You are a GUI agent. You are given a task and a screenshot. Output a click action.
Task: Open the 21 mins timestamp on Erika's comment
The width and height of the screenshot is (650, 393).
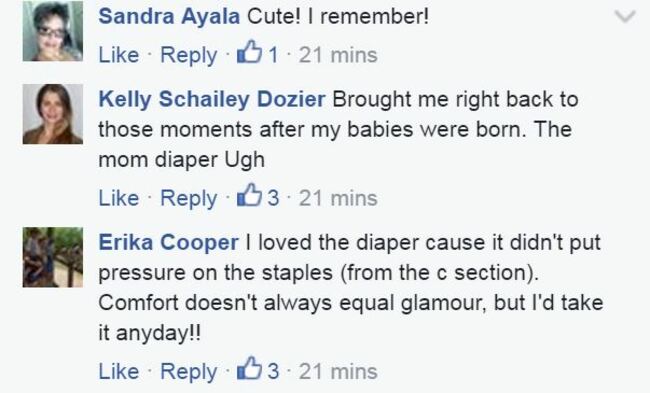(338, 371)
